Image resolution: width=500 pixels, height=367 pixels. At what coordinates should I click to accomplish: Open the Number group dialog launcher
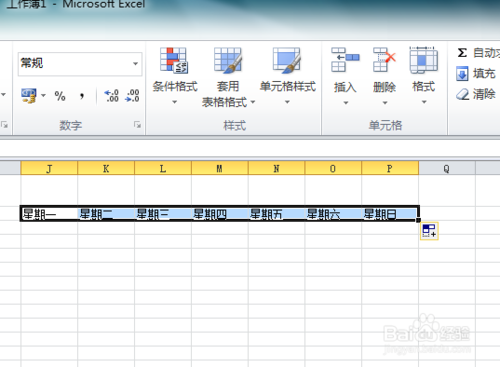coord(137,125)
